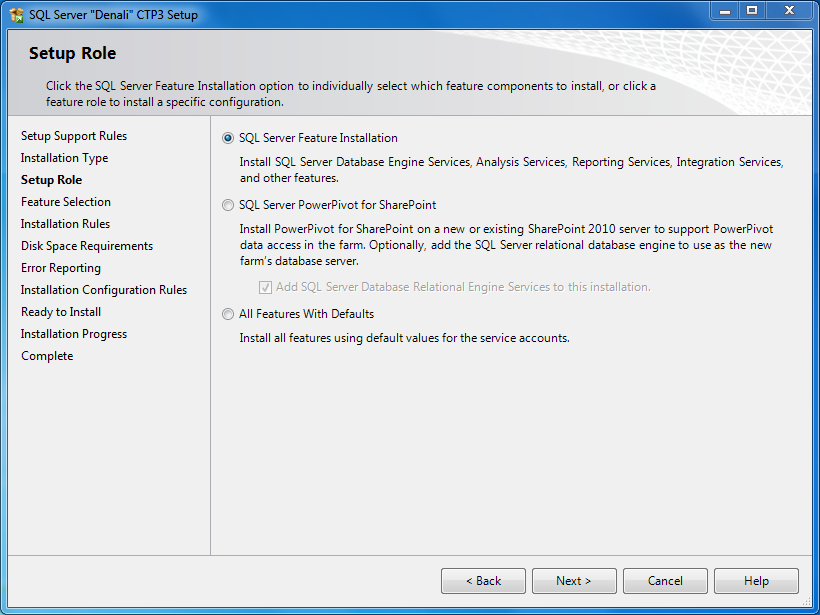Click the 'Install all features using default values' description
Image resolution: width=820 pixels, height=615 pixels.
tap(404, 338)
